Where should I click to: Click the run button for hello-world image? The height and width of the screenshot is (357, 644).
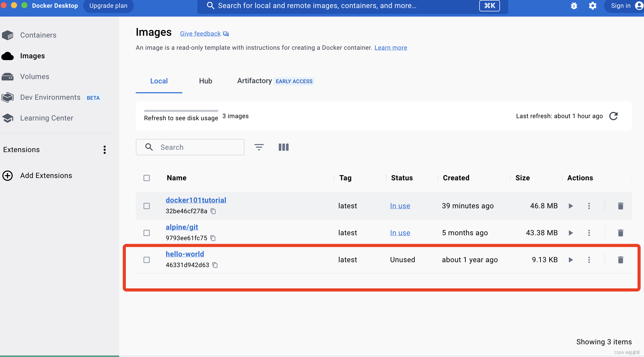pos(571,259)
